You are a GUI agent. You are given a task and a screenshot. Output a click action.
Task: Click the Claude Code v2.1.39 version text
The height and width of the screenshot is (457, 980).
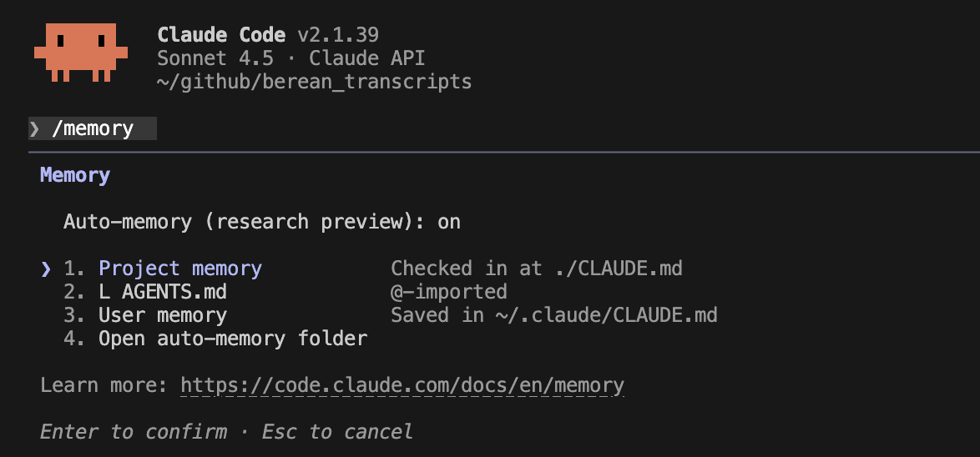click(268, 35)
